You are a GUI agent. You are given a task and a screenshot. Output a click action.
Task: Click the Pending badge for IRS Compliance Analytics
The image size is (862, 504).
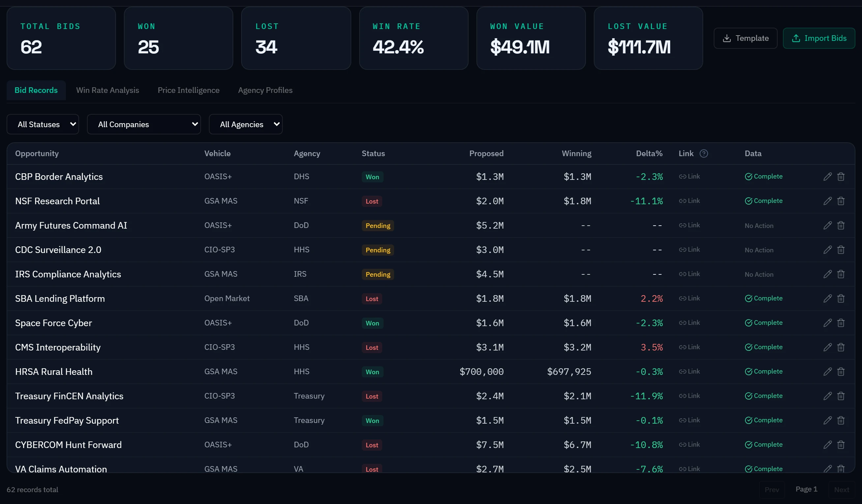(x=378, y=275)
